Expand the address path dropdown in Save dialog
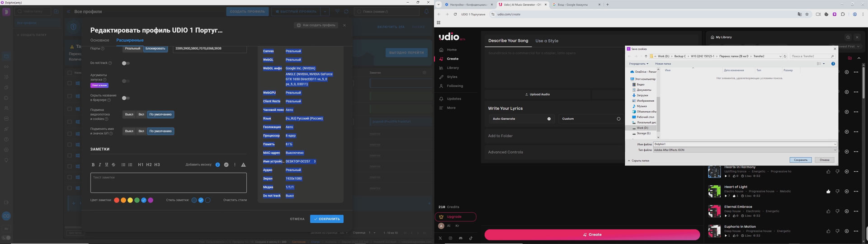This screenshot has width=868, height=244. pos(780,56)
